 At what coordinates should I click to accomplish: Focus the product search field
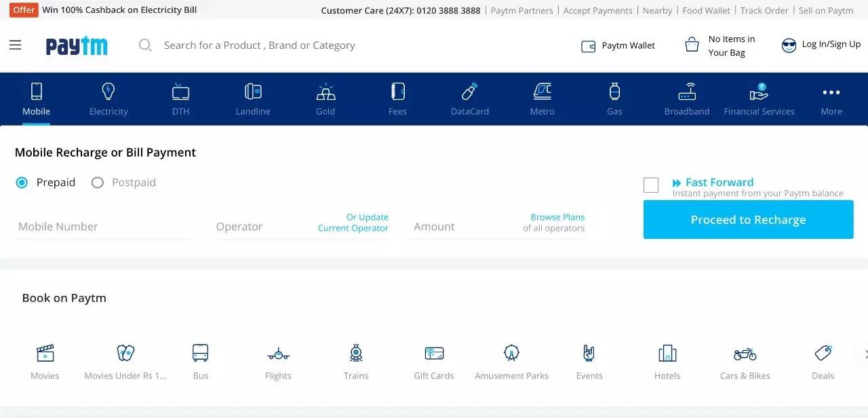pos(259,45)
